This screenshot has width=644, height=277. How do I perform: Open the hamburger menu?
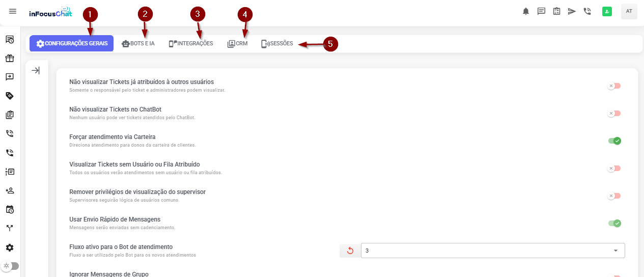coord(13,11)
